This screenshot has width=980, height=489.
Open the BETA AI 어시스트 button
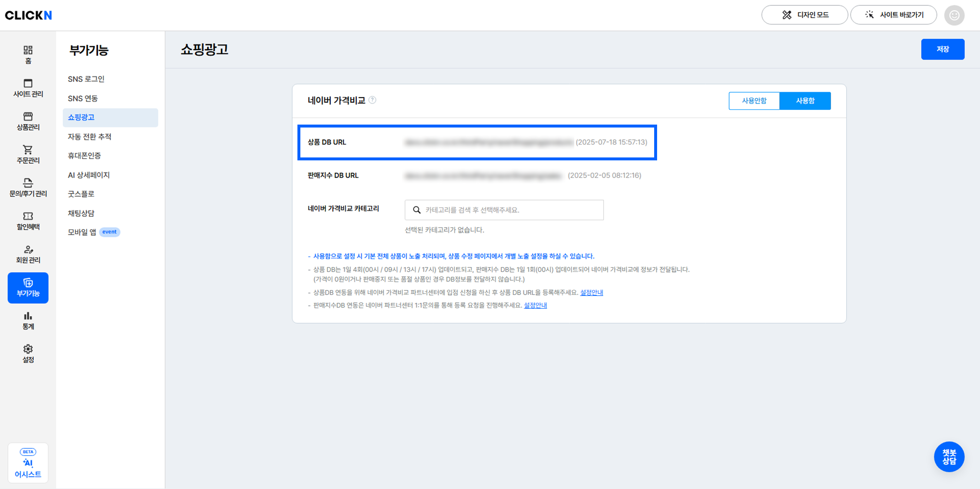(28, 463)
